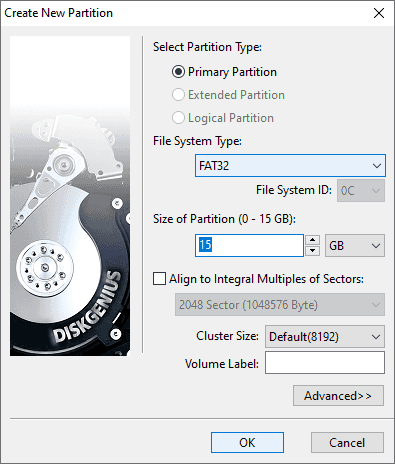Expand the 2048 Sector alignment dropdown
Screen dimensions: 395x464
click(280, 305)
